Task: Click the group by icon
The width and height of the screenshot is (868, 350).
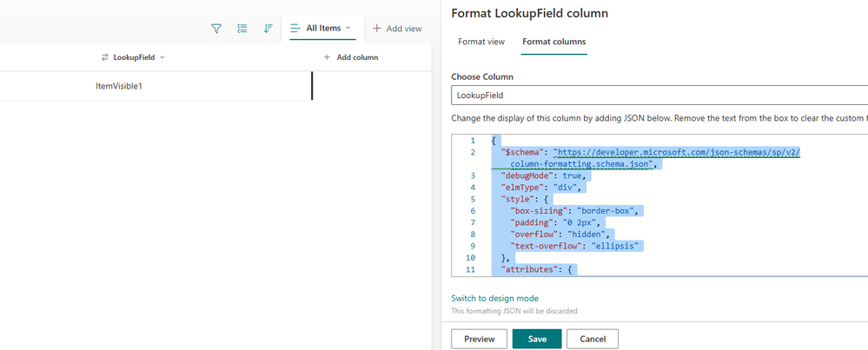Action: (242, 29)
